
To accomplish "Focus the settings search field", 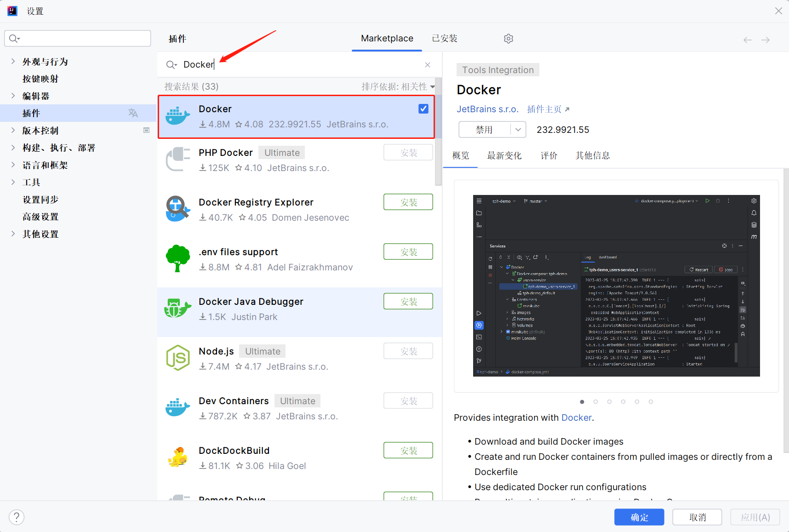I will click(78, 39).
